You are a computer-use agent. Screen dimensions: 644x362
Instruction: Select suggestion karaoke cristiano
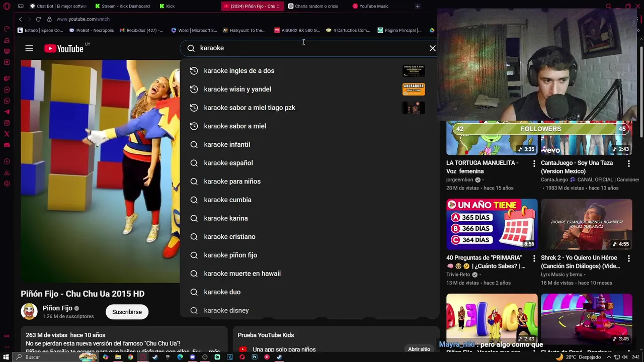click(308, 237)
